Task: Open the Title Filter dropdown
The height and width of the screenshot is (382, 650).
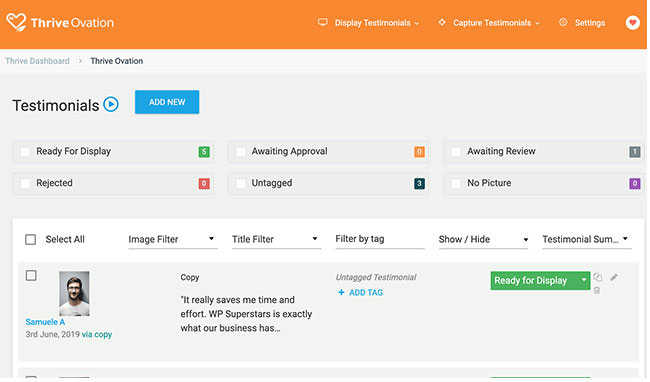Action: click(276, 239)
